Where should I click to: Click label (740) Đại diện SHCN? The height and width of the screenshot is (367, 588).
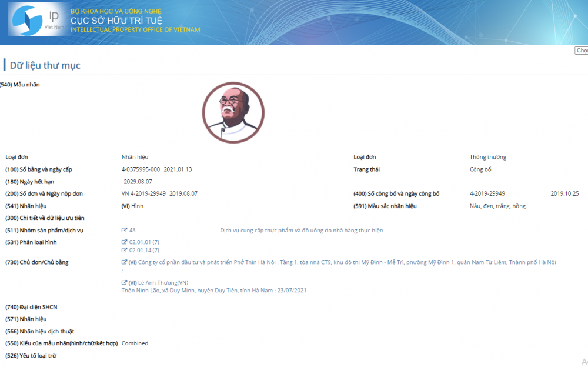[31, 307]
